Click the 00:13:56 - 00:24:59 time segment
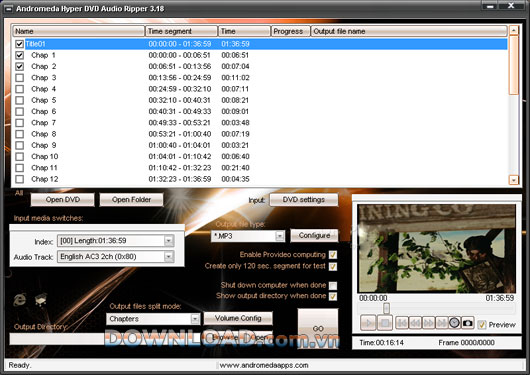Image resolution: width=530 pixels, height=375 pixels. 180,78
